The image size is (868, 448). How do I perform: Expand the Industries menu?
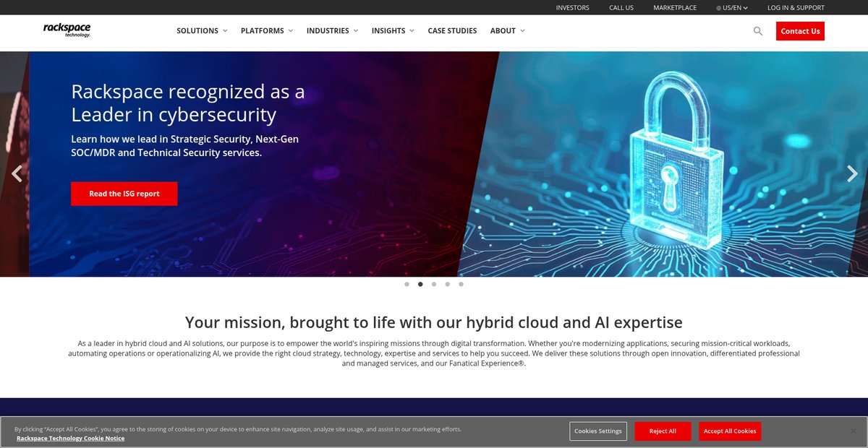(333, 31)
